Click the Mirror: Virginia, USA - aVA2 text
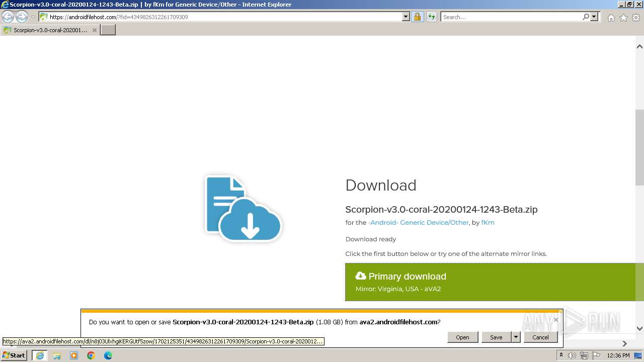 [398, 289]
